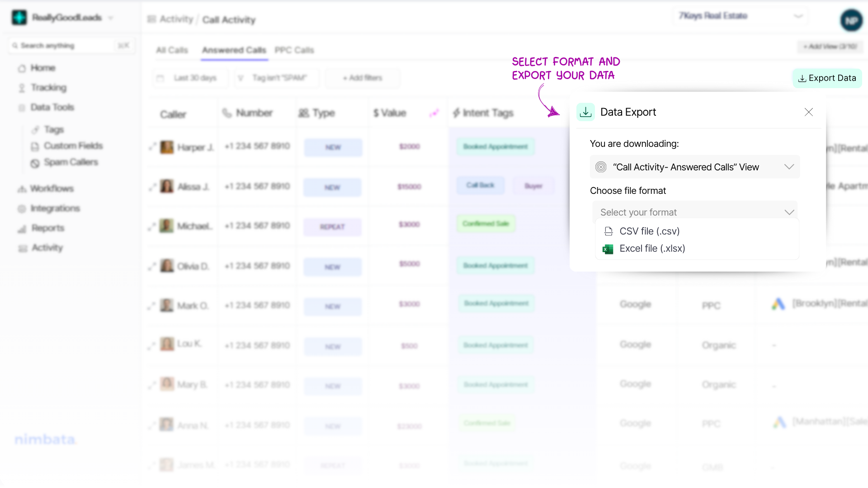Go to Home in the sidebar

[x=42, y=68]
